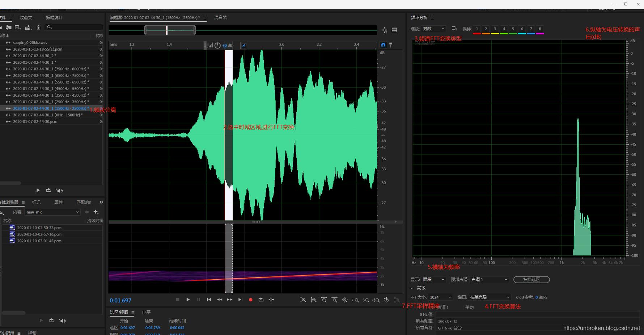
Task: Open the 缩放 scale dropdown showing 对数
Action: (x=433, y=29)
